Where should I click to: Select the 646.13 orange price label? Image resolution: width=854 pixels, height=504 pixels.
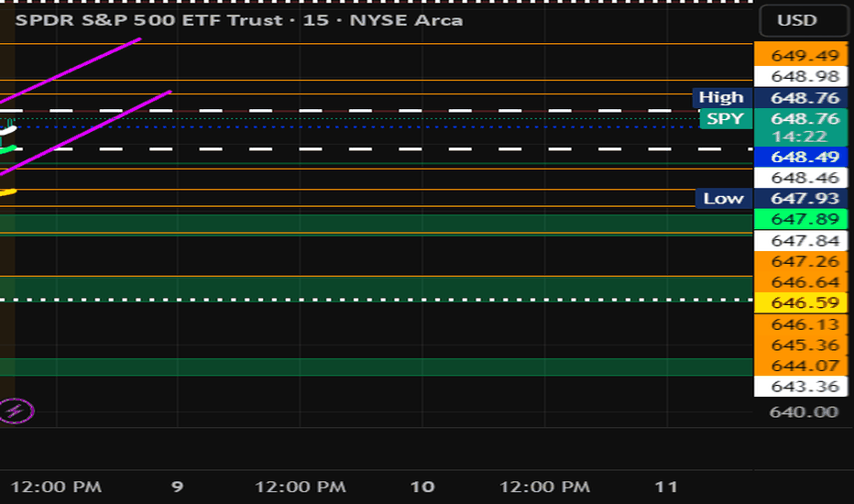tap(801, 324)
